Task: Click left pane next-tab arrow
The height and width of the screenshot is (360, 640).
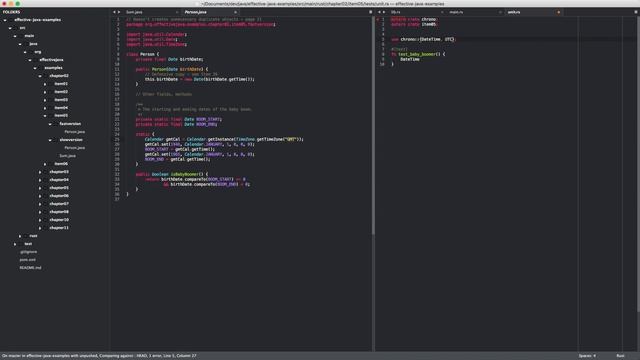Action: 119,12
